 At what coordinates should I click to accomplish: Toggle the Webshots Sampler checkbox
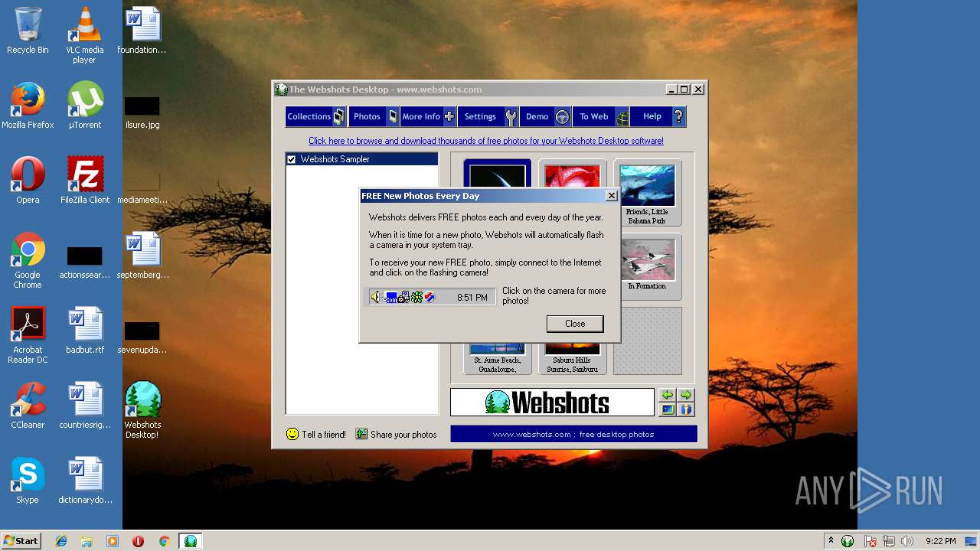[291, 159]
